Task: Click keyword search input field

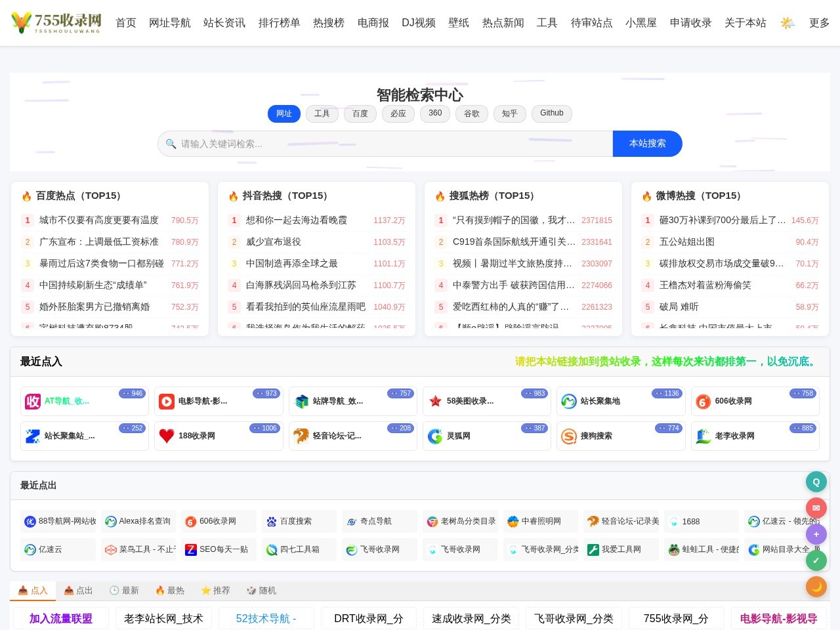Action: 385,144
